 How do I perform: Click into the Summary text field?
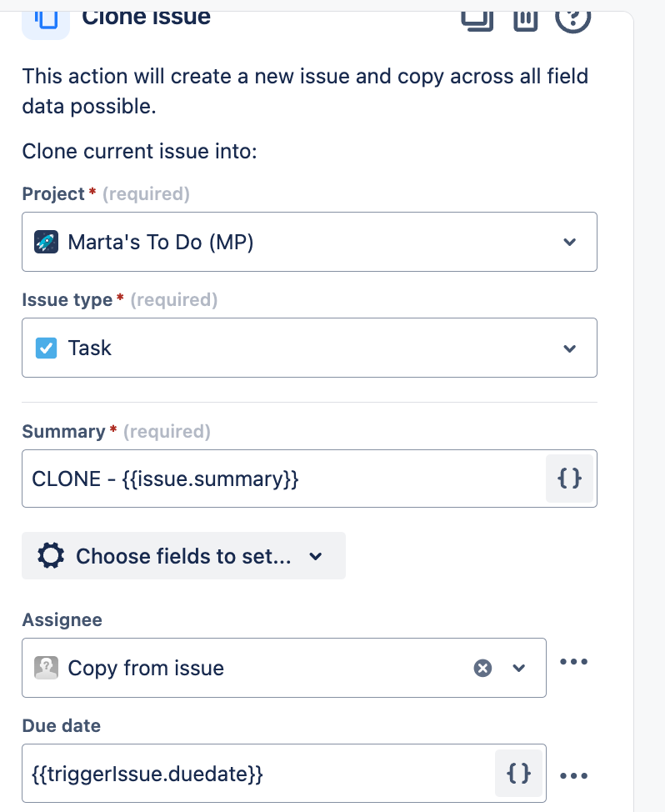(x=283, y=479)
